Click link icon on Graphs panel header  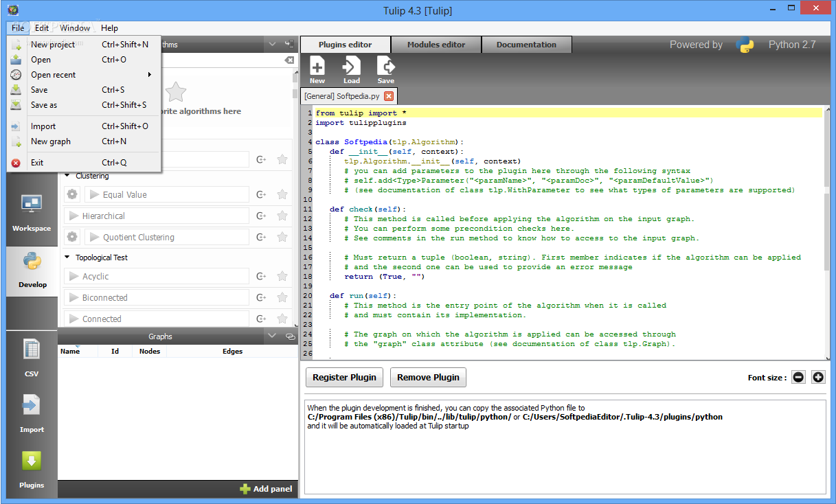[x=289, y=336]
